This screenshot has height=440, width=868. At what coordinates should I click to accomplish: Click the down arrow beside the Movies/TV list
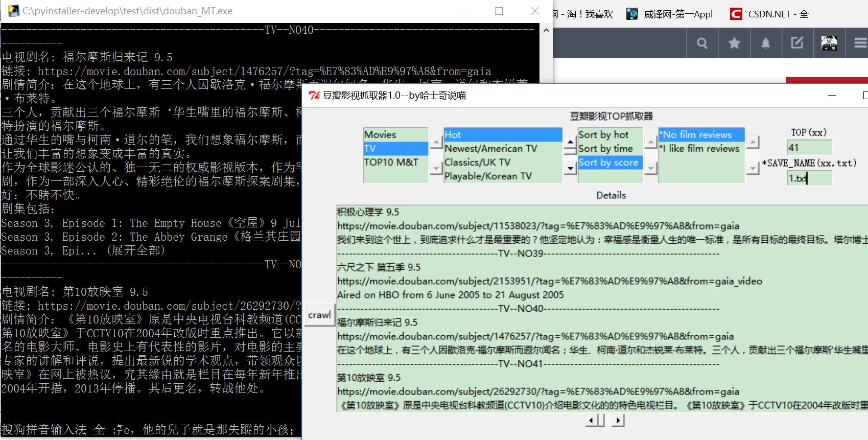click(x=436, y=168)
